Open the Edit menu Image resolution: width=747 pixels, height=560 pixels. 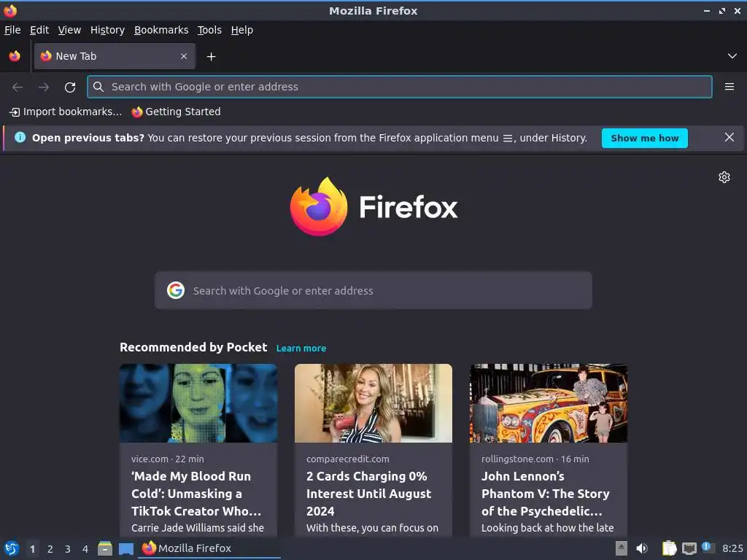pos(39,30)
